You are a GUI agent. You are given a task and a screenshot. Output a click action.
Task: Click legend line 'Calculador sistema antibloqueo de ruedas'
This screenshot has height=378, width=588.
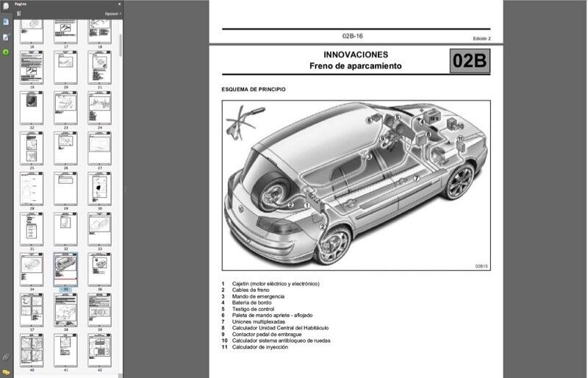pos(282,340)
